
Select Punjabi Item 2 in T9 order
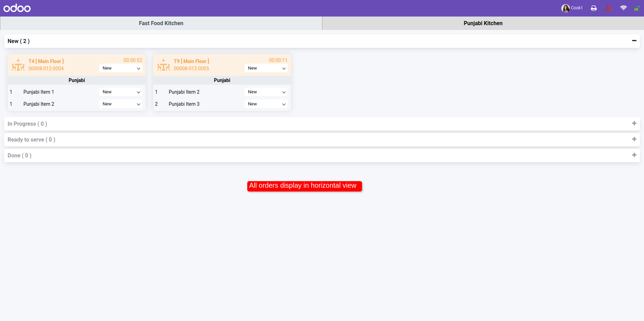184,92
